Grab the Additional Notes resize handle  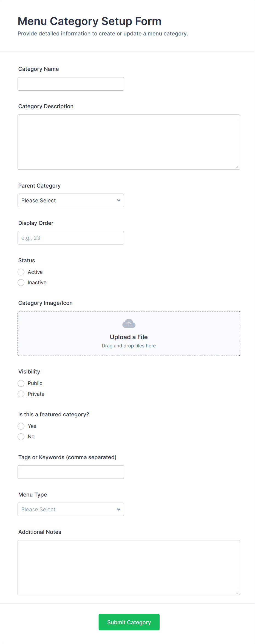(x=237, y=593)
